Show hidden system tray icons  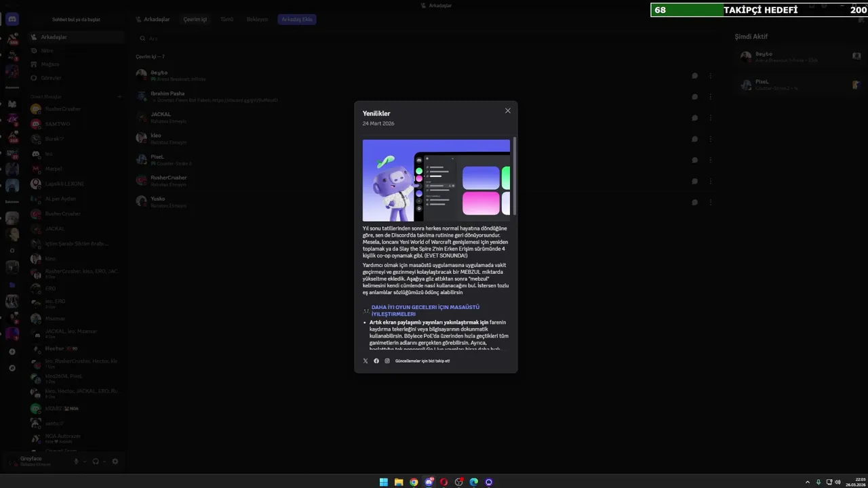[808, 482]
